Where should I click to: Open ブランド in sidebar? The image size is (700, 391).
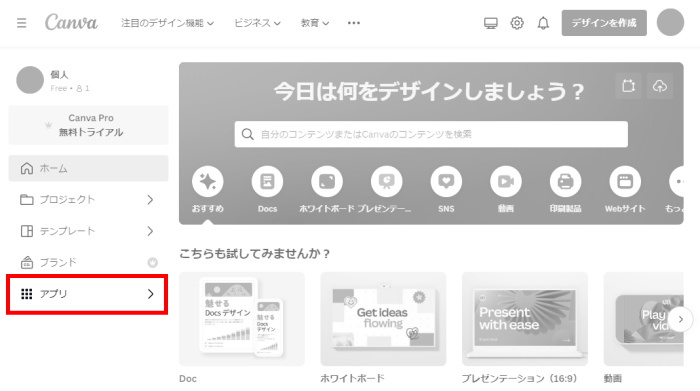(x=88, y=262)
